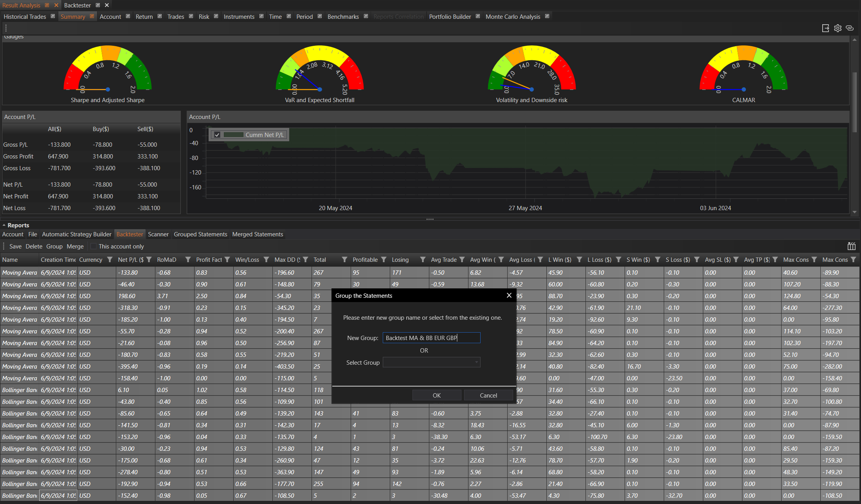Click the chain link icon at top right
Image resolution: width=861 pixels, height=504 pixels.
click(850, 28)
